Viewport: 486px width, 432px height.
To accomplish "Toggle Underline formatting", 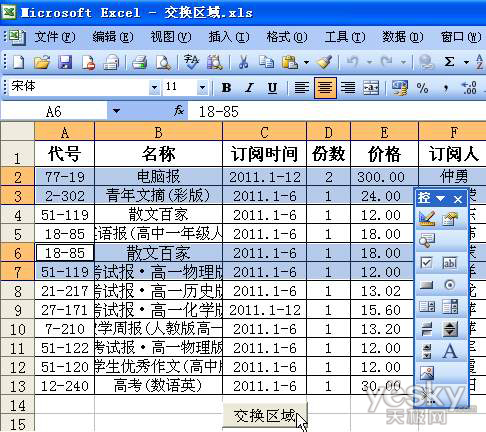I will pos(272,88).
